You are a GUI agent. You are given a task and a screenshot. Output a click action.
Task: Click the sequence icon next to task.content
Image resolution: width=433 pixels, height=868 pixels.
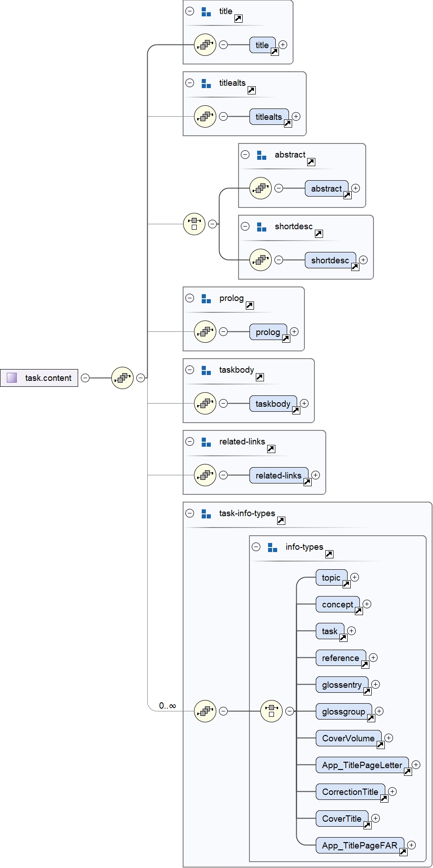[x=122, y=378]
